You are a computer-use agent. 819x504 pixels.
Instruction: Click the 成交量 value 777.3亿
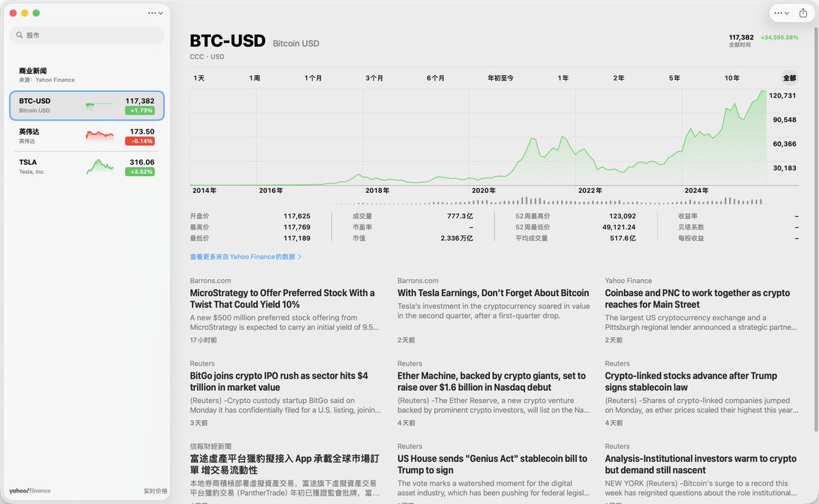pyautogui.click(x=460, y=216)
